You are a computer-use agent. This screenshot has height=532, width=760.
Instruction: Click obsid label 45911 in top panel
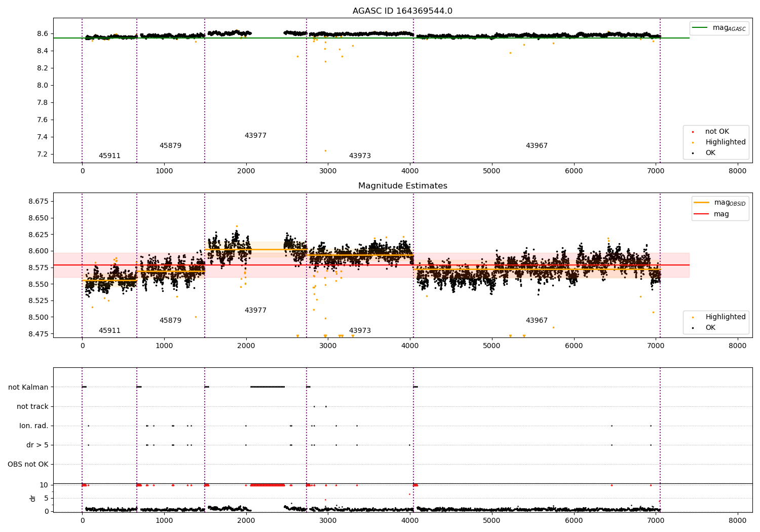109,156
